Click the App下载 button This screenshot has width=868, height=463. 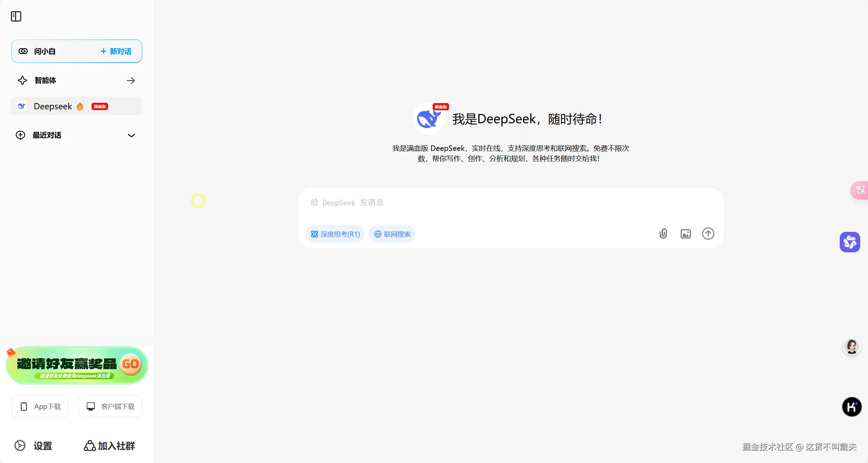tap(40, 406)
